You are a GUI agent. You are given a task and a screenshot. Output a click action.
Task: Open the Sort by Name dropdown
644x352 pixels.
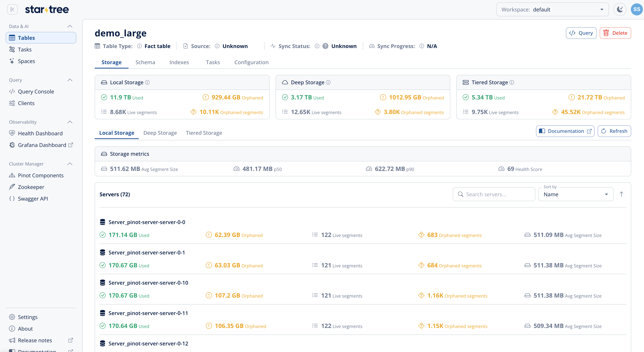click(576, 194)
